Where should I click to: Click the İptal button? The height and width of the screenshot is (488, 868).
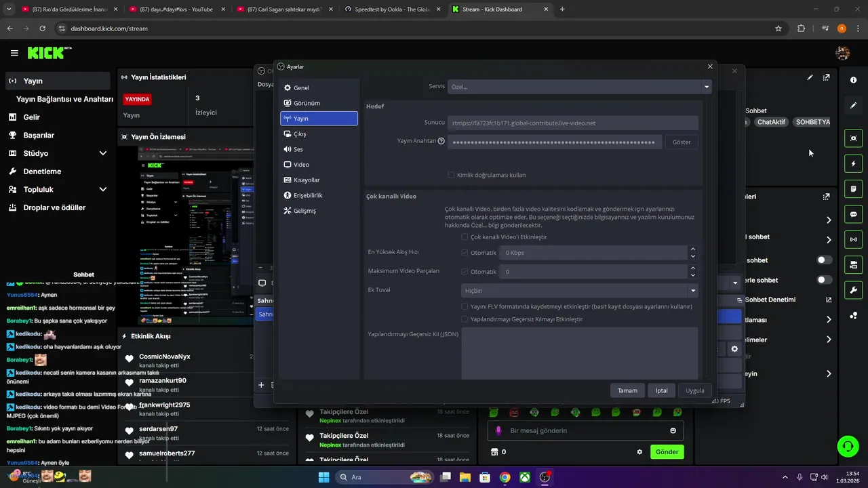click(x=661, y=390)
